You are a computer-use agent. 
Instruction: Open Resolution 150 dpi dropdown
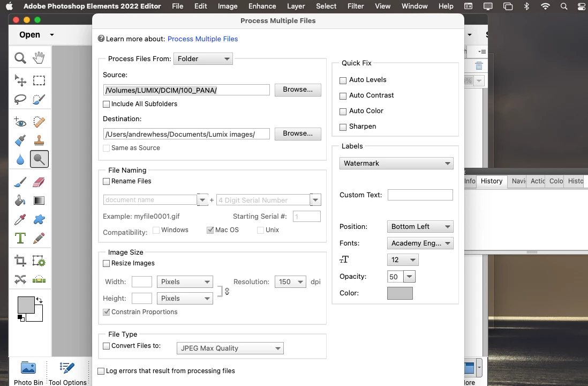(290, 281)
